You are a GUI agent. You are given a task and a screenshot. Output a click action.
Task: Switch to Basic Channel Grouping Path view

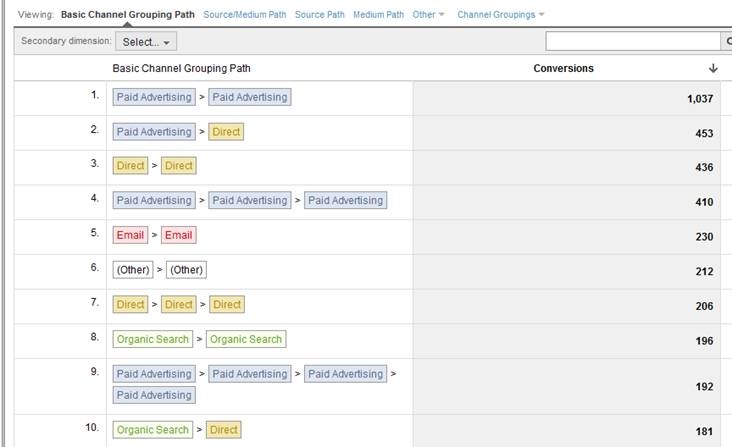pyautogui.click(x=127, y=15)
